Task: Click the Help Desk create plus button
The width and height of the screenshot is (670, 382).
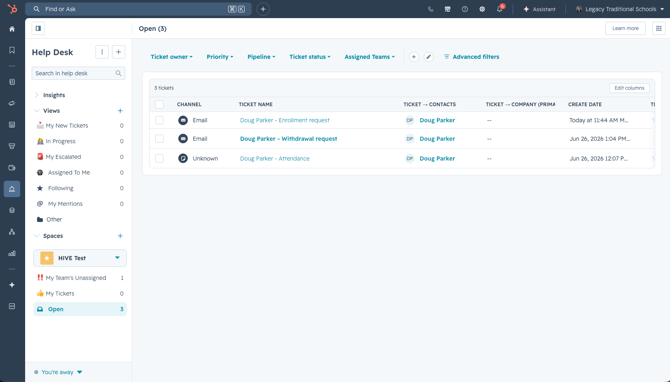Action: pyautogui.click(x=118, y=52)
